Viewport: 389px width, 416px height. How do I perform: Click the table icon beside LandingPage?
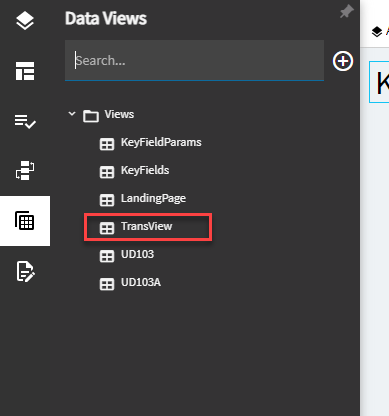[107, 200]
